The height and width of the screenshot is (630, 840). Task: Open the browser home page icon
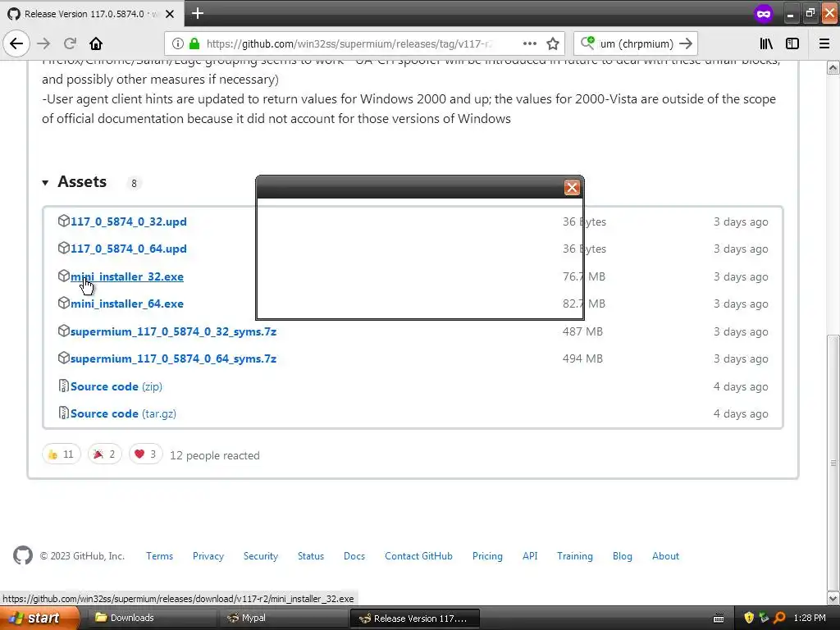[96, 43]
